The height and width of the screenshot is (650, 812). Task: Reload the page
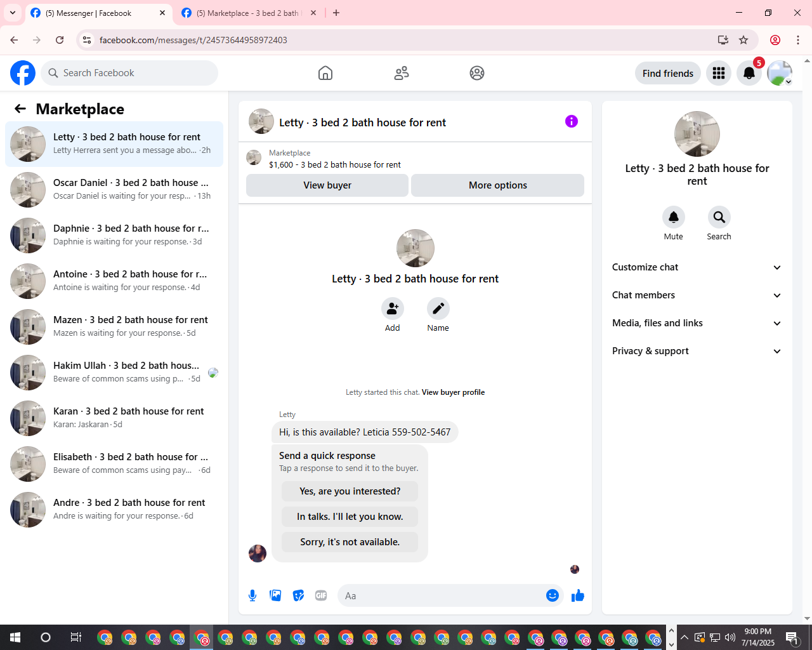click(60, 40)
